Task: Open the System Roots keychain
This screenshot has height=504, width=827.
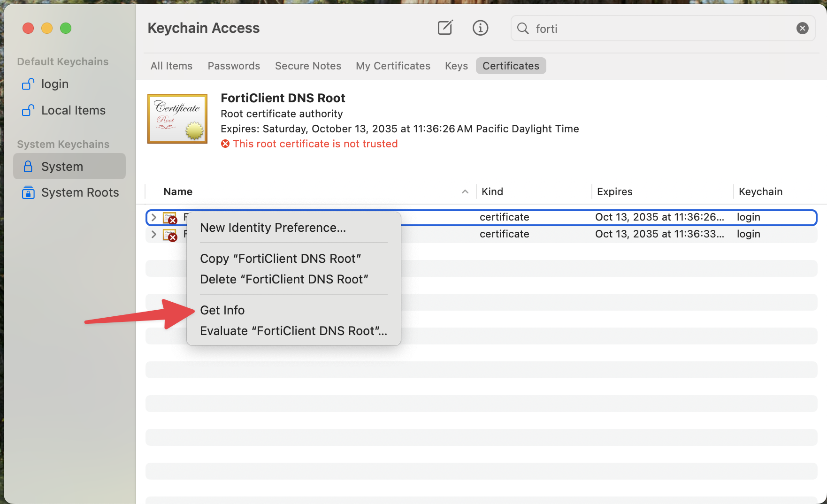Action: coord(79,192)
